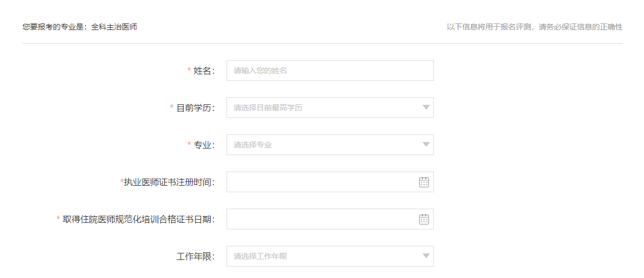Open the 目前学历 dropdown field
The image size is (644, 278).
[x=322, y=108]
